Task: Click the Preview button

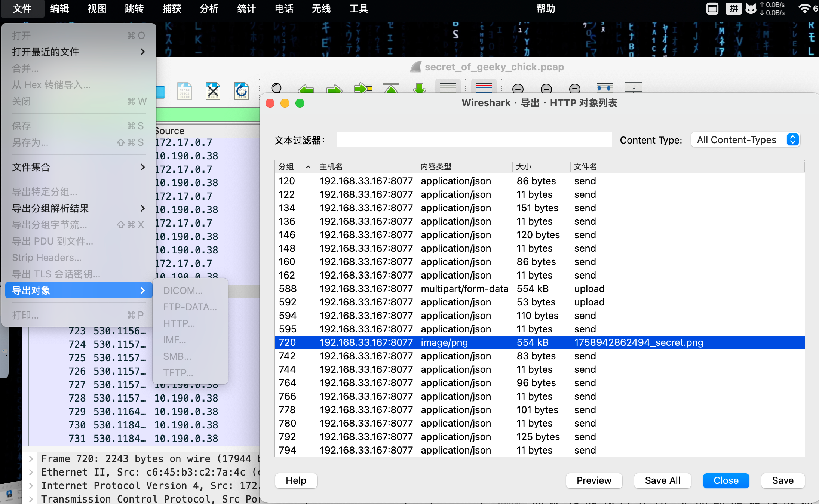Action: [594, 480]
